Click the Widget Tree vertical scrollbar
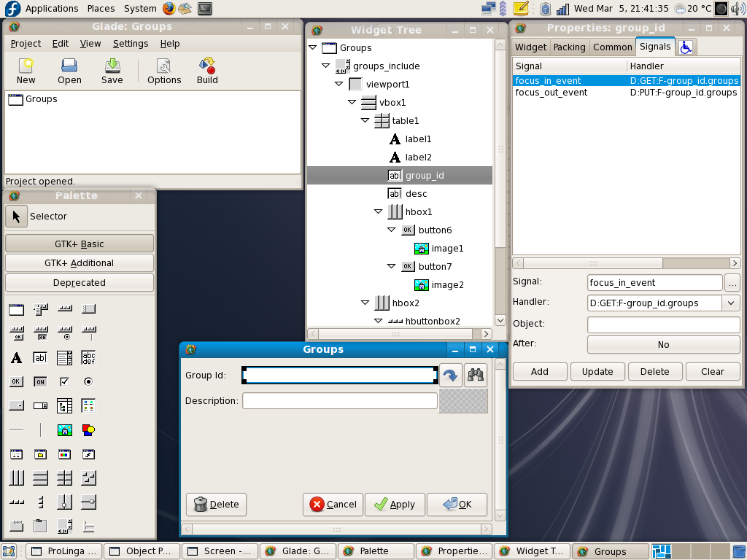 click(x=500, y=182)
